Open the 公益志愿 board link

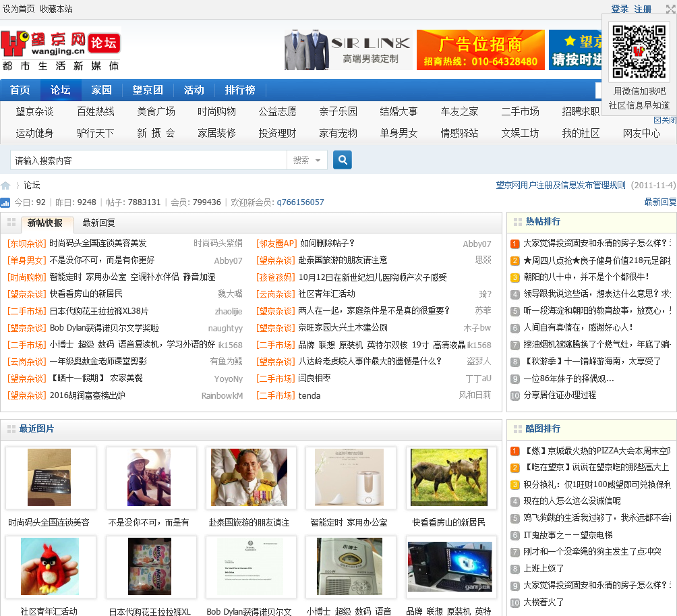tap(277, 111)
